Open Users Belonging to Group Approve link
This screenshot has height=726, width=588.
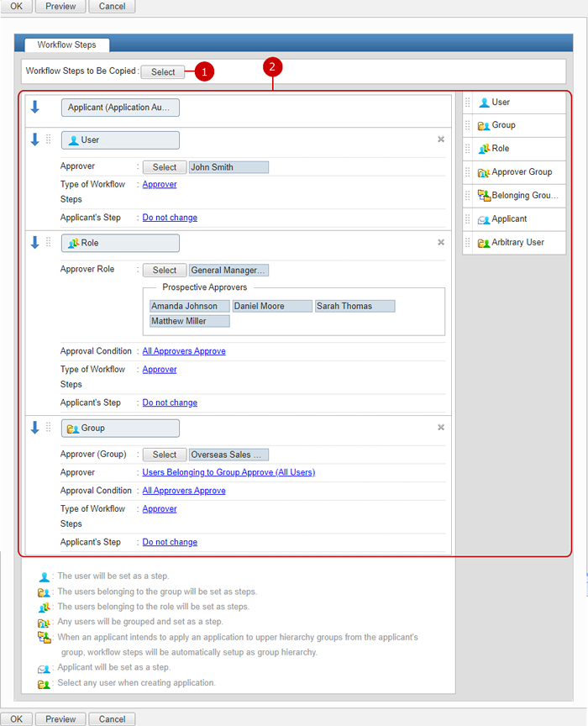tap(228, 472)
